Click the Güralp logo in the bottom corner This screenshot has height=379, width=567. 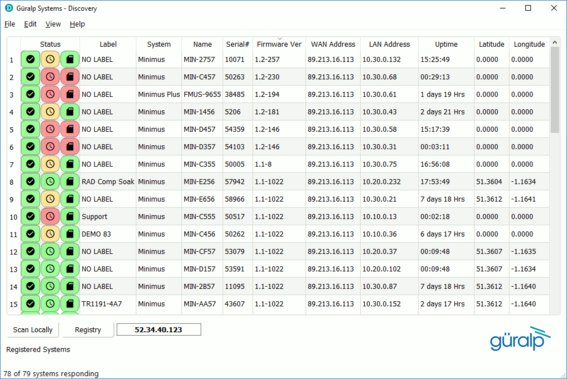coord(520,339)
